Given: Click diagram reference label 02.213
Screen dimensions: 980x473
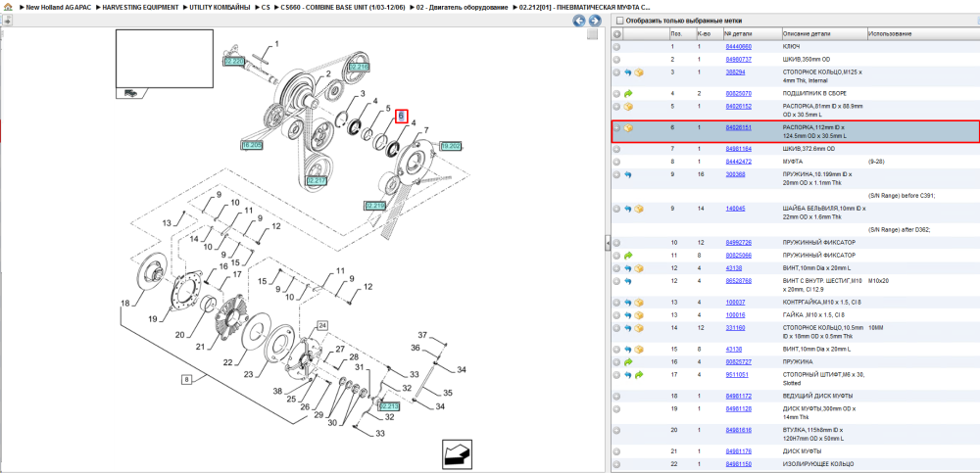Looking at the screenshot, I should [x=389, y=406].
